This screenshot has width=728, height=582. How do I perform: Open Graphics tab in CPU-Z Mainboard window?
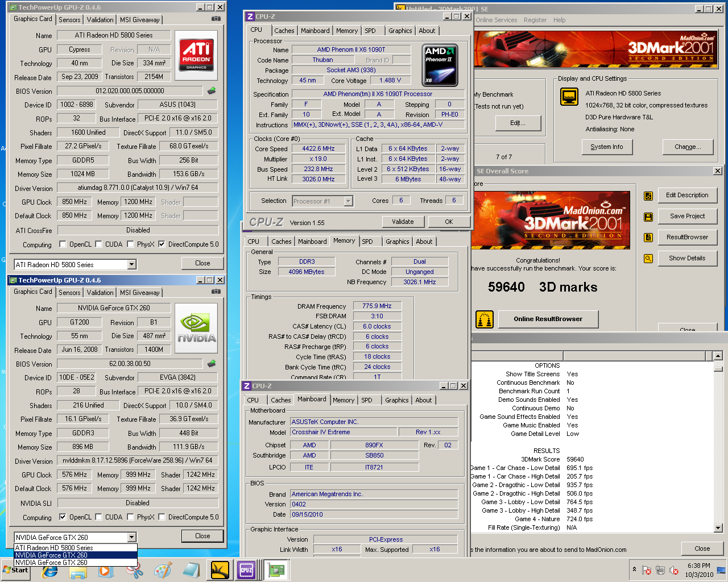pyautogui.click(x=397, y=400)
